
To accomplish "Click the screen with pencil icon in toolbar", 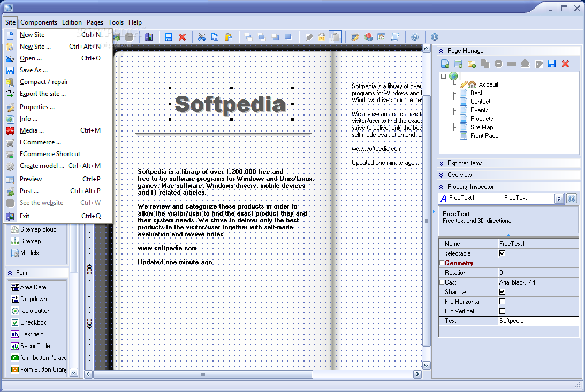I will (355, 37).
